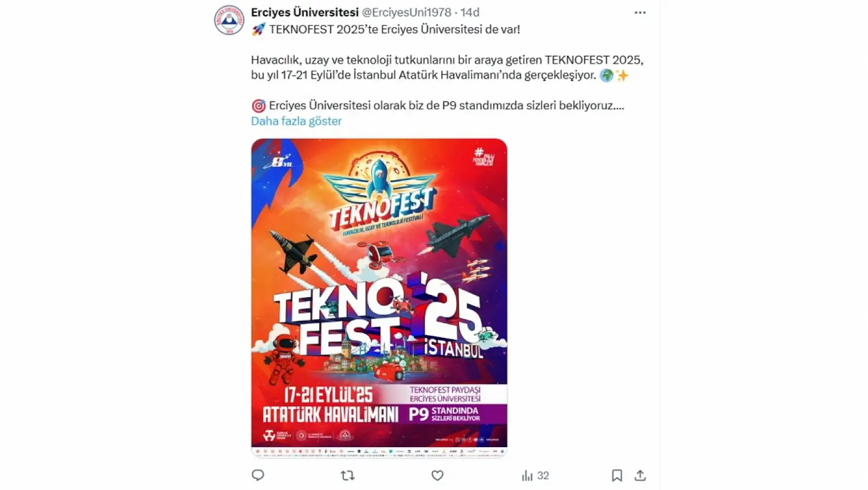This screenshot has width=868, height=490.
Task: Click the 32 views count
Action: coord(543,475)
